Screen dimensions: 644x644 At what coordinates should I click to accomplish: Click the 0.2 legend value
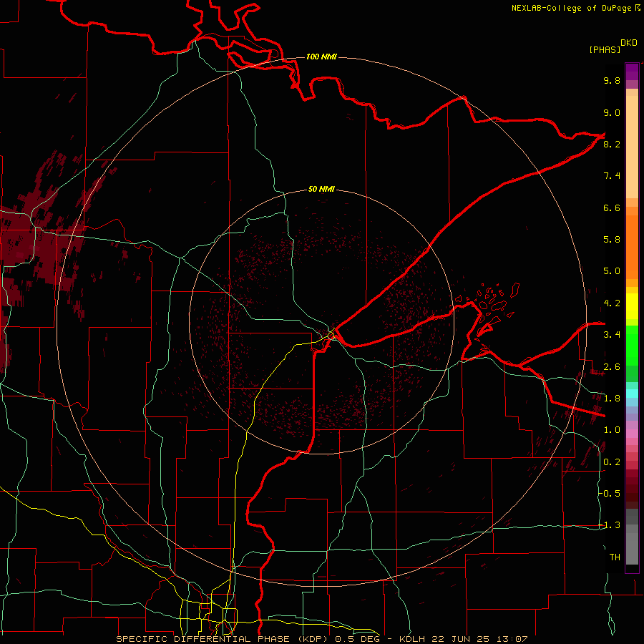(x=612, y=462)
